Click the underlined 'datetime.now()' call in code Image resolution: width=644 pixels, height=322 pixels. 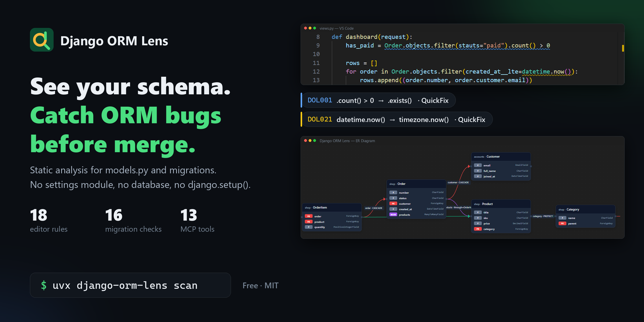pyautogui.click(x=547, y=72)
